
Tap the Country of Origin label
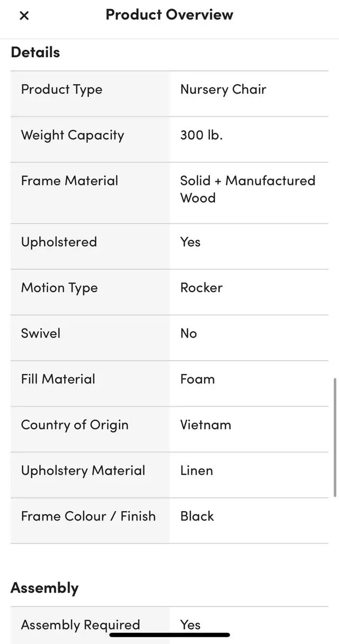[75, 425]
